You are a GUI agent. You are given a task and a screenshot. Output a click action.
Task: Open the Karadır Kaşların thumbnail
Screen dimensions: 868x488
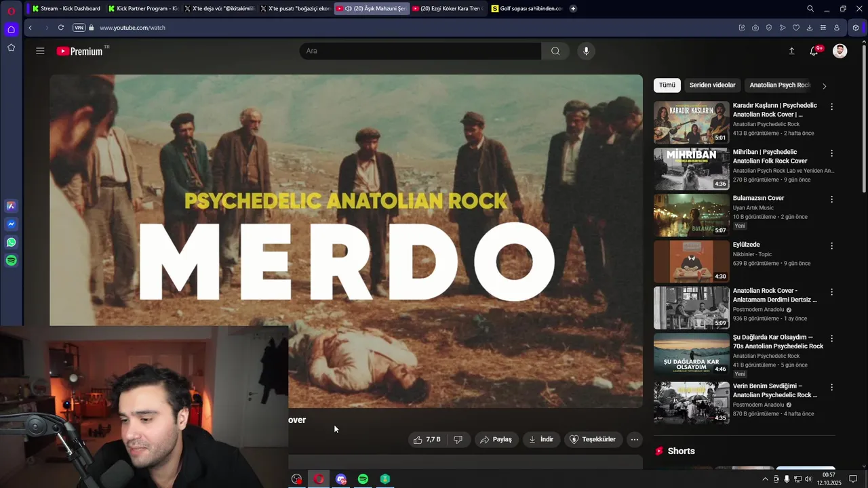691,123
